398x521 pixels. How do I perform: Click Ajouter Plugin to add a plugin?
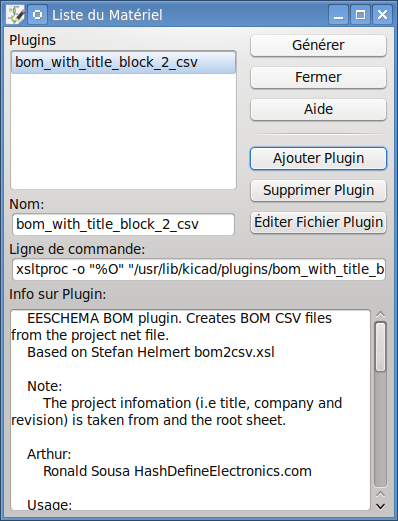[318, 158]
